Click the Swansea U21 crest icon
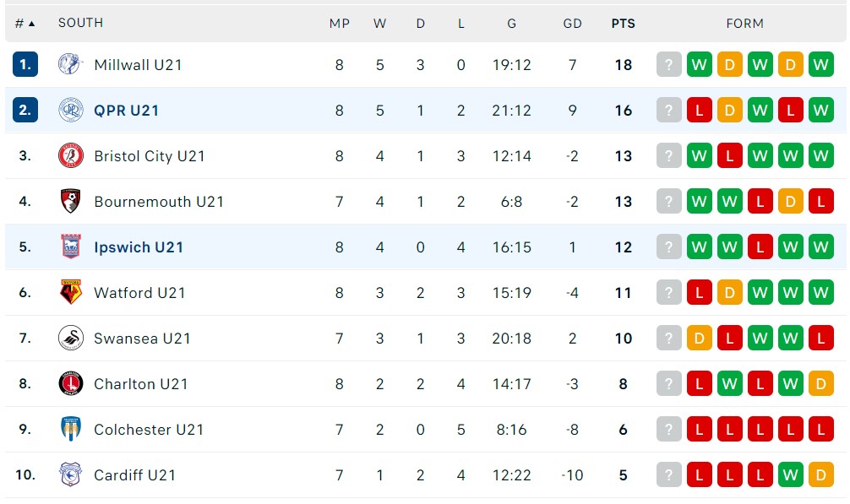850x504 pixels. 71,338
